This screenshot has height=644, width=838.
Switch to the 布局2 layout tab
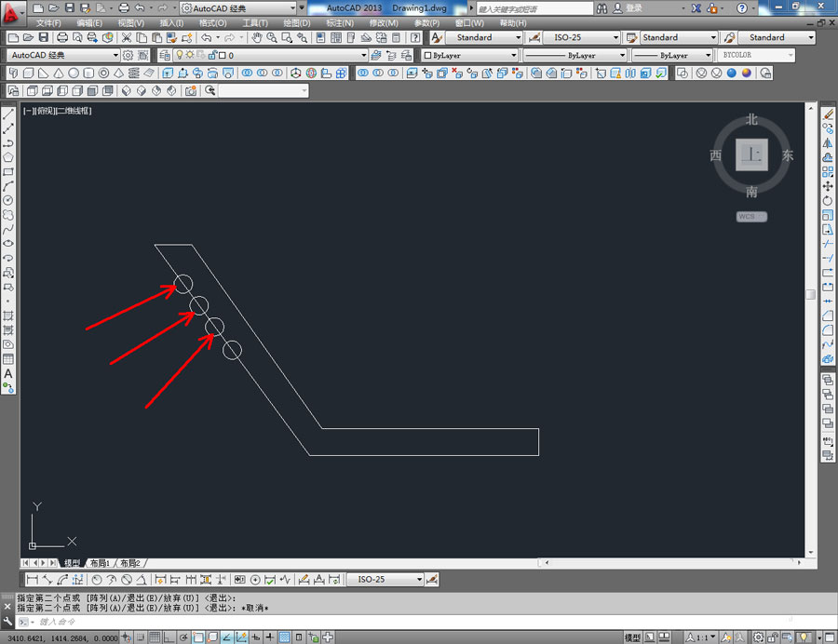pyautogui.click(x=129, y=563)
